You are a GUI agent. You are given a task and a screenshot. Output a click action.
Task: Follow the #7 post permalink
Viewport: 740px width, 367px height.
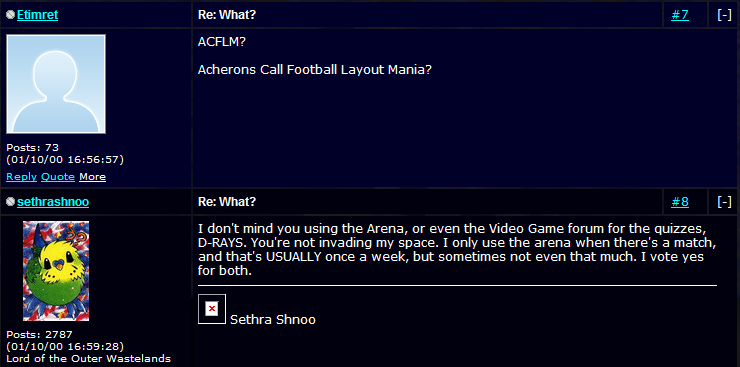(680, 15)
